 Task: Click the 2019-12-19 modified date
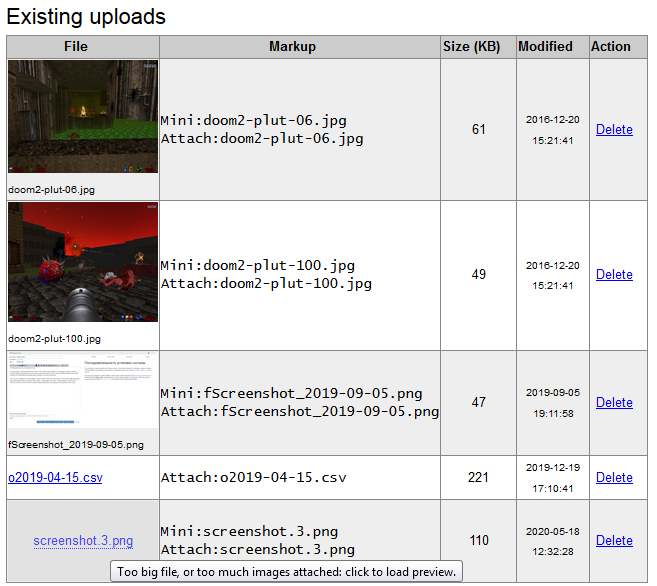(553, 468)
